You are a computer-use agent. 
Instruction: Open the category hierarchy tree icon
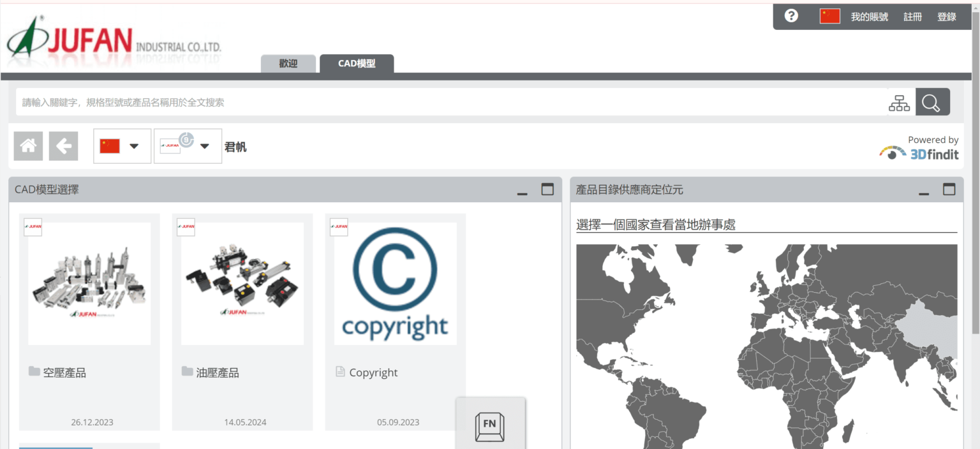[899, 103]
